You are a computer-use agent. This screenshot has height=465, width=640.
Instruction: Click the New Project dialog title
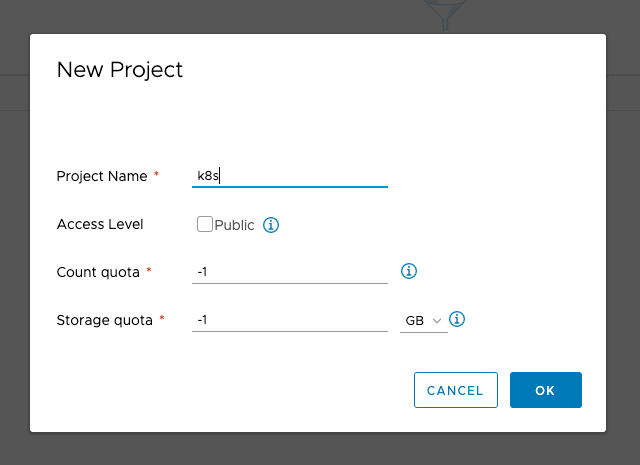pyautogui.click(x=120, y=70)
